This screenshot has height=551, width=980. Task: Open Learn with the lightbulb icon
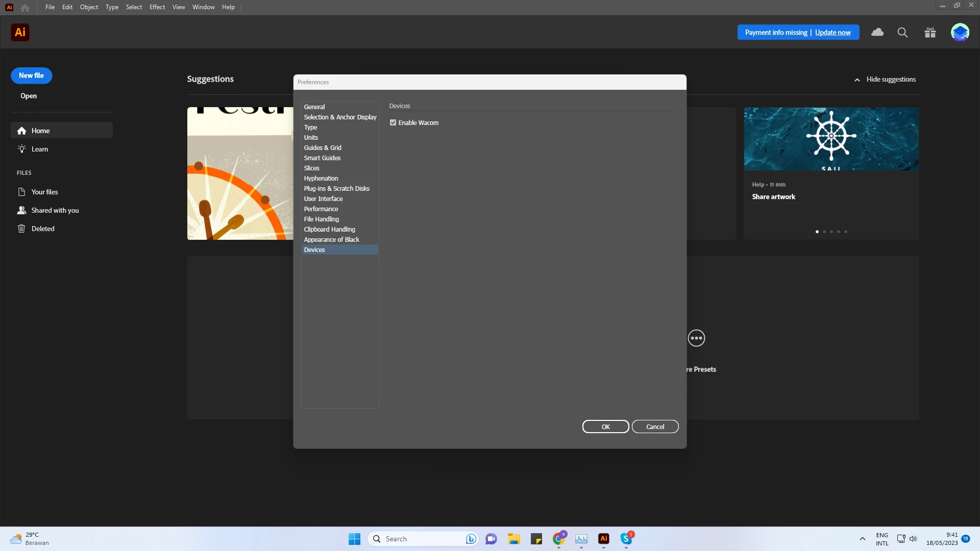[x=22, y=149]
